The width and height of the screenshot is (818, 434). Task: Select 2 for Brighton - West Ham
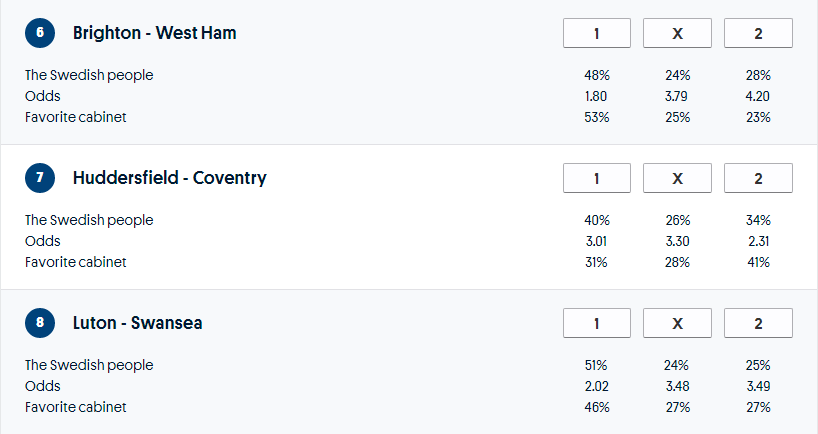pyautogui.click(x=758, y=34)
